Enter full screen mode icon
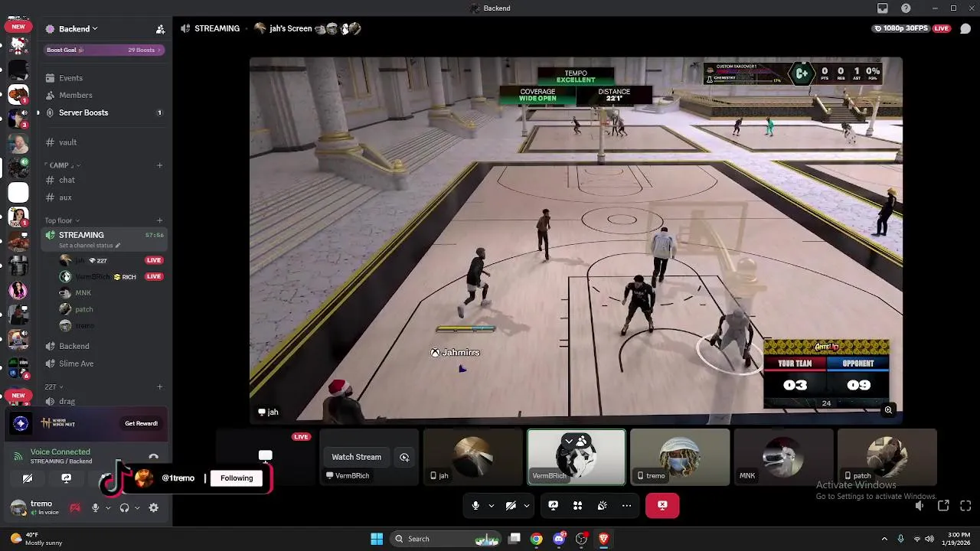 click(x=965, y=506)
